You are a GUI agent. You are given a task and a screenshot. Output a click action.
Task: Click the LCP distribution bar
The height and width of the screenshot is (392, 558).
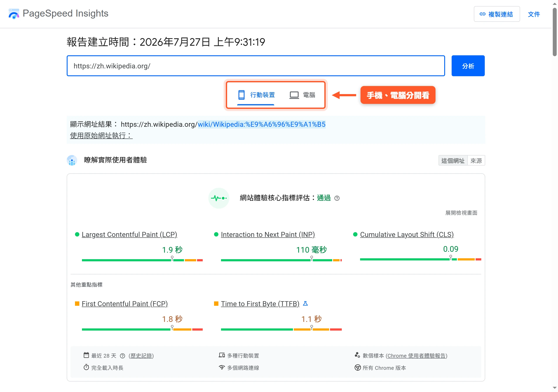(x=142, y=260)
